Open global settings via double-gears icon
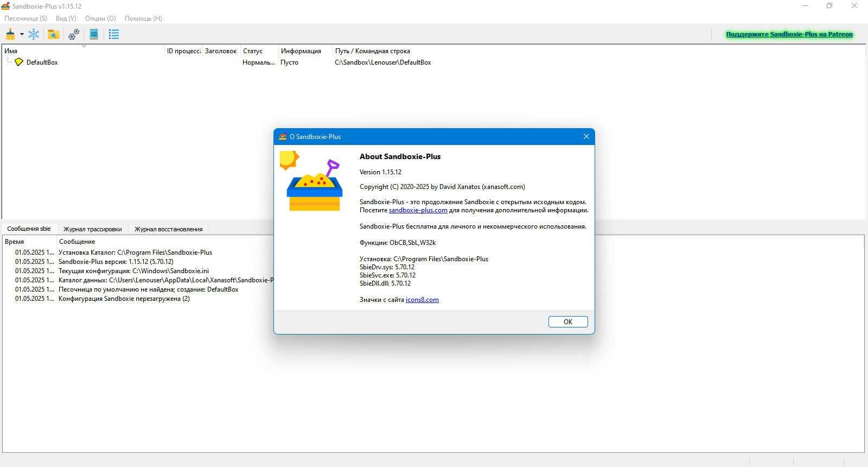 point(74,34)
